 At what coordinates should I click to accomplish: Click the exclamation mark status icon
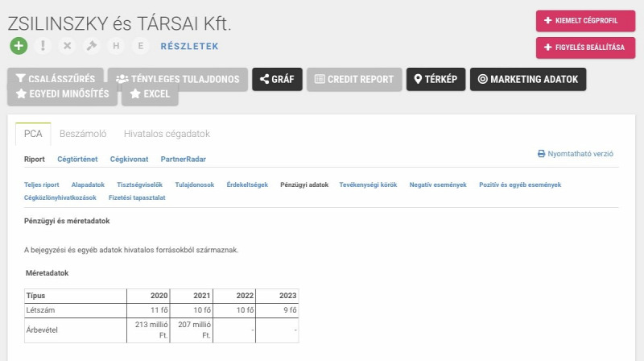(43, 46)
